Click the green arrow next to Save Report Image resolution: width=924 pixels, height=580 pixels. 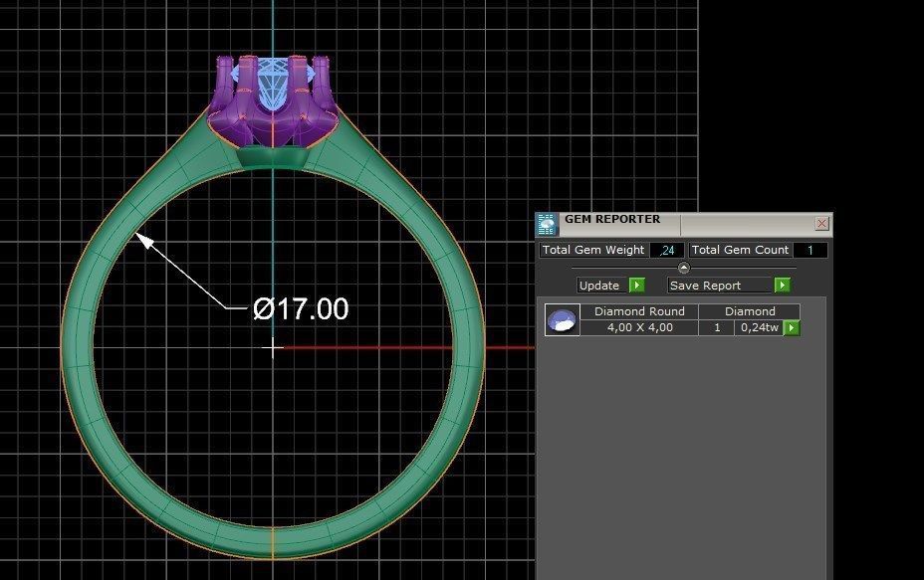tap(782, 286)
